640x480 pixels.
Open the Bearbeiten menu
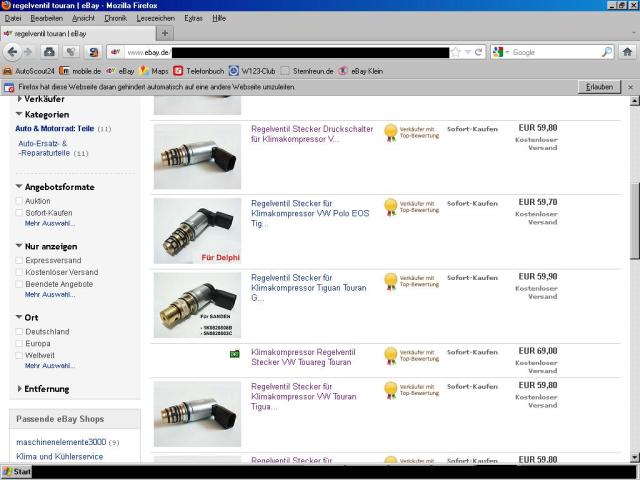pyautogui.click(x=47, y=18)
